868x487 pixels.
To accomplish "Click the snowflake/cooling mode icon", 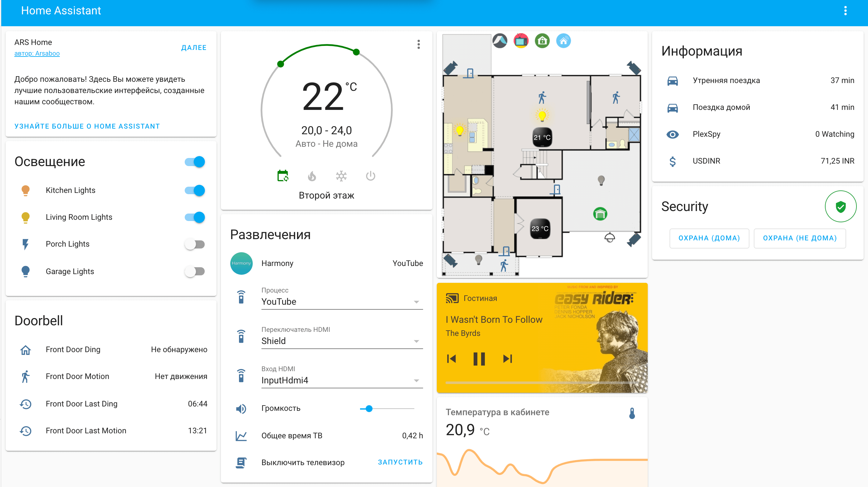I will point(341,177).
